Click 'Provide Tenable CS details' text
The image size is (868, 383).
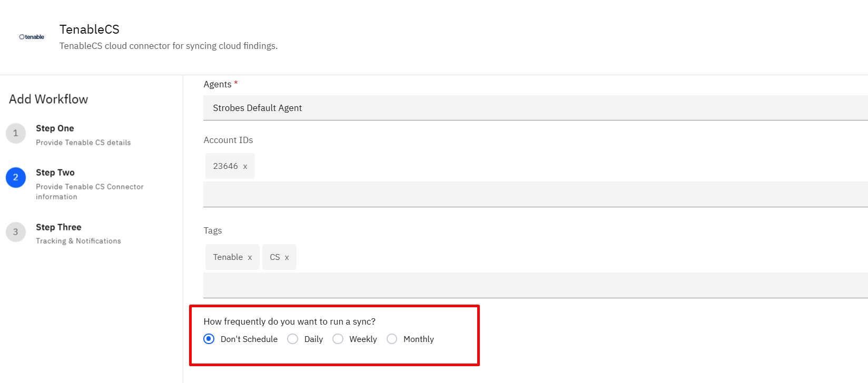[x=83, y=143]
